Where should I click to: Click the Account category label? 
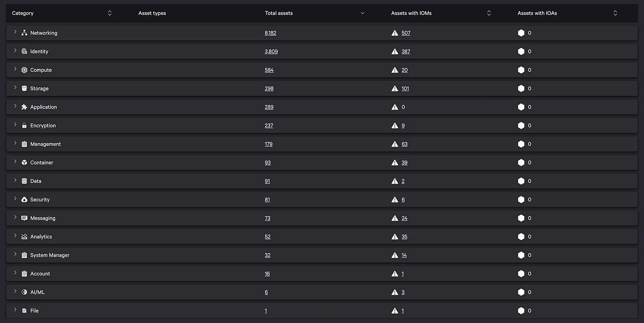point(40,274)
